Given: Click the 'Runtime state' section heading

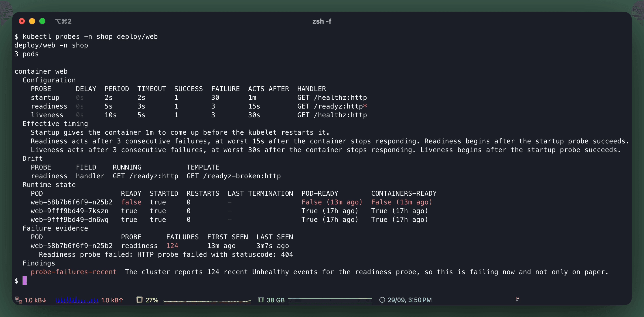Looking at the screenshot, I should click(49, 185).
